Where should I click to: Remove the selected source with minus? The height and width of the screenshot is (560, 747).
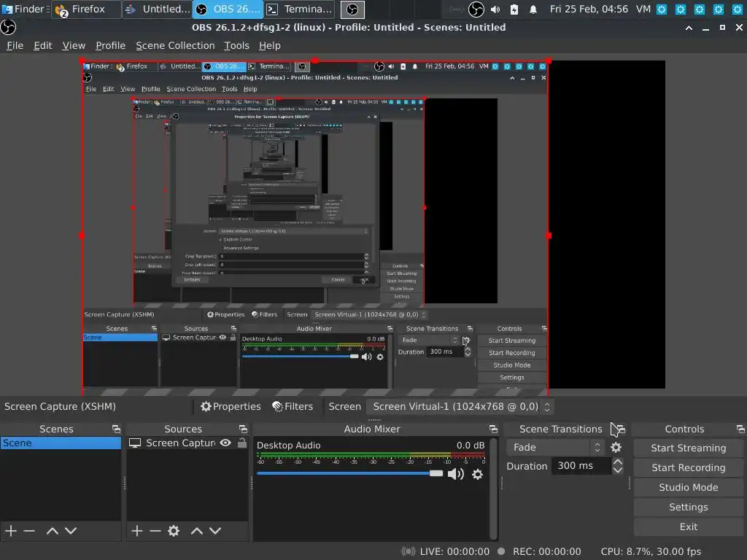coord(155,531)
